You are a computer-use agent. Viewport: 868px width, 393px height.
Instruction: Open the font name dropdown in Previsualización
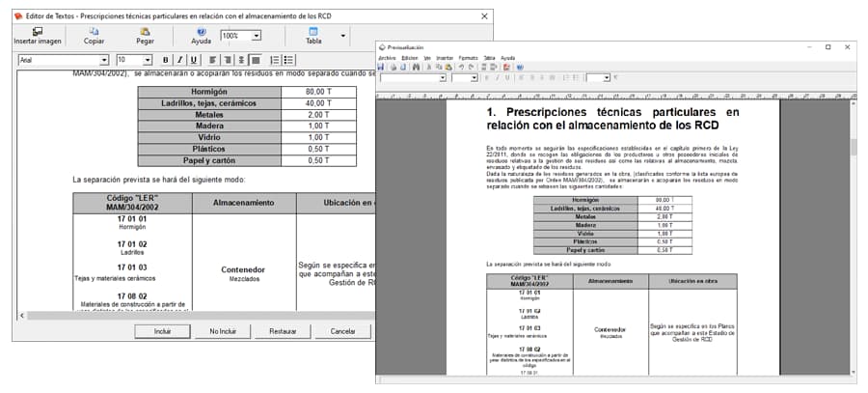(x=443, y=78)
